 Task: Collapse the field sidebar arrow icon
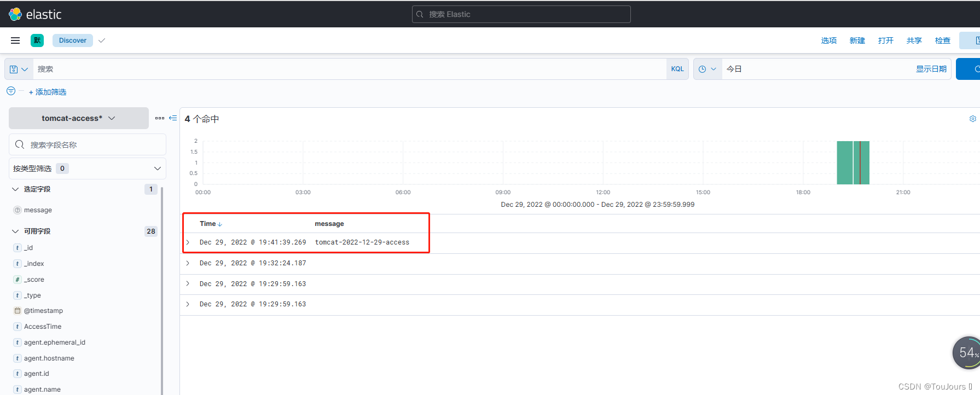[x=173, y=118]
